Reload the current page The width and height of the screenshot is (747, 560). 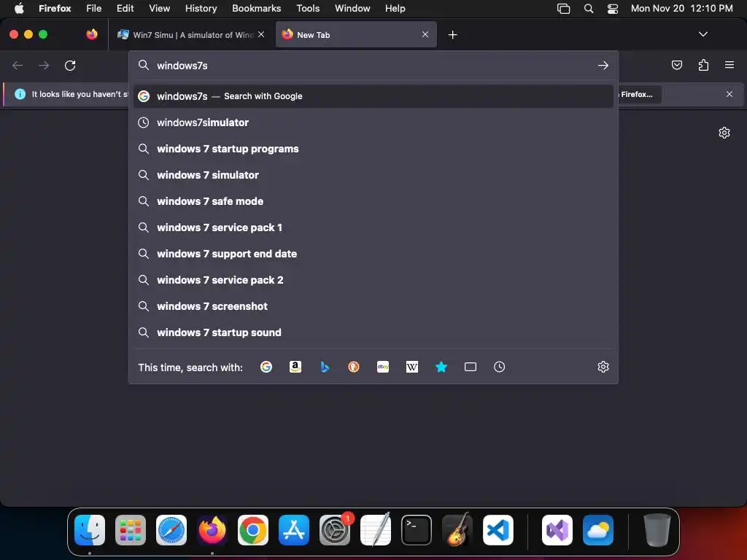click(x=70, y=65)
